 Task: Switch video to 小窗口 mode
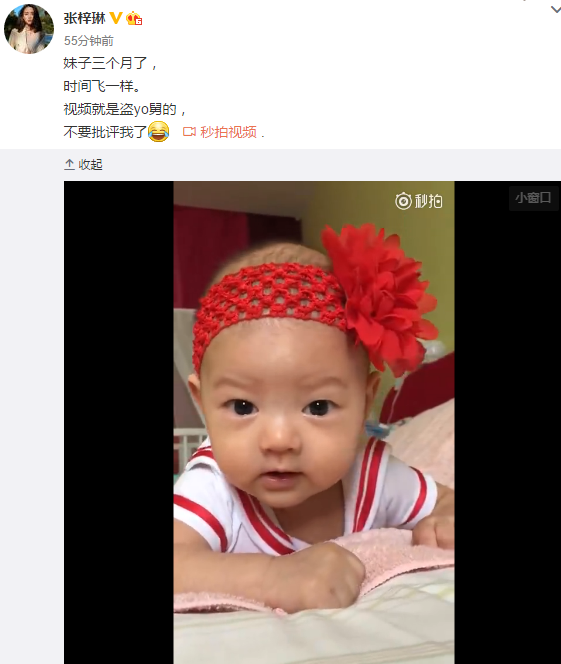[533, 198]
